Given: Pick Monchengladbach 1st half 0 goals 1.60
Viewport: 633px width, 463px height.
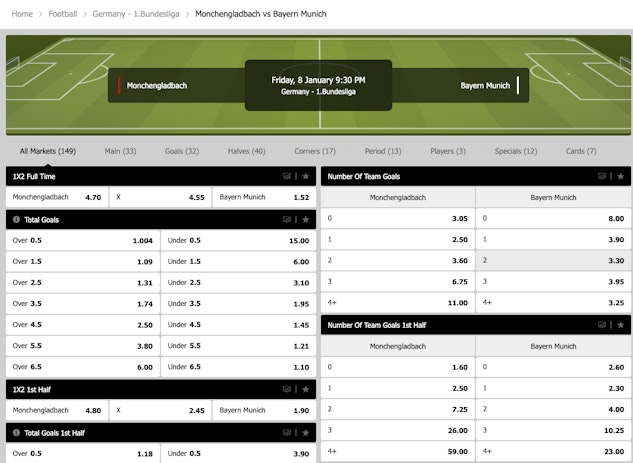Looking at the screenshot, I should pyautogui.click(x=398, y=367).
